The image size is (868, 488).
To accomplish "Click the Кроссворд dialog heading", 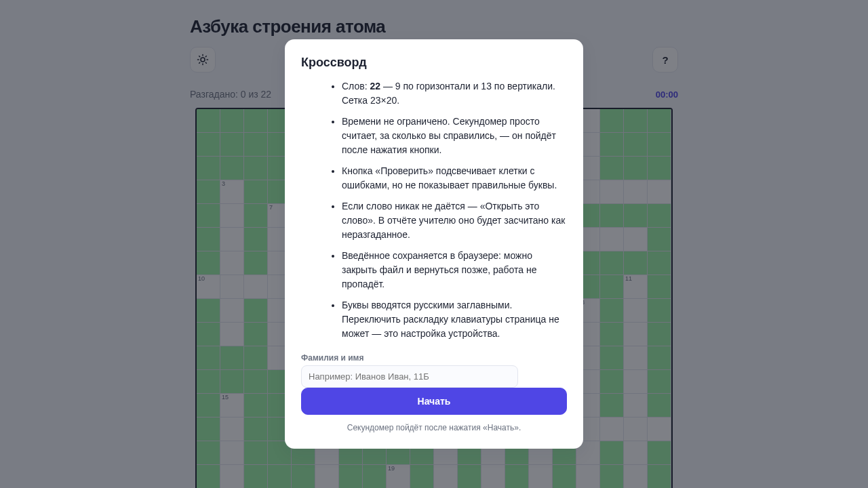I will [334, 62].
